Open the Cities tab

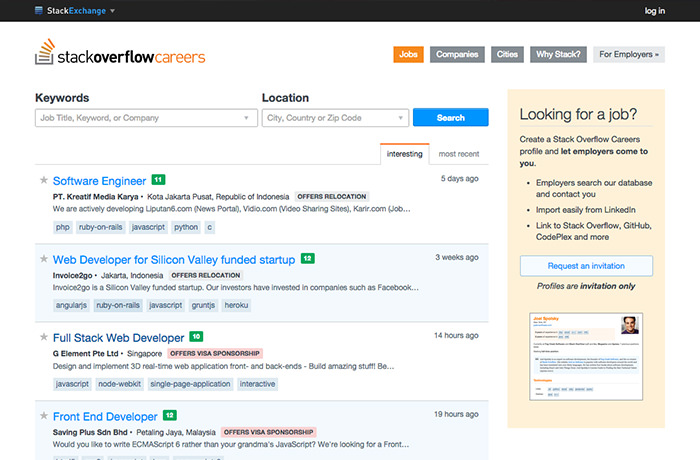[507, 54]
